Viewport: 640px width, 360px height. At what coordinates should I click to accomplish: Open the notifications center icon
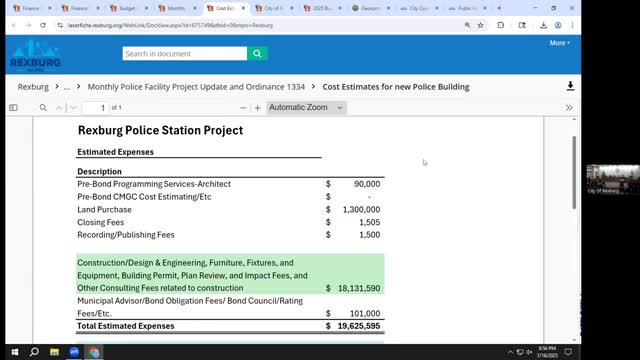pyautogui.click(x=568, y=352)
